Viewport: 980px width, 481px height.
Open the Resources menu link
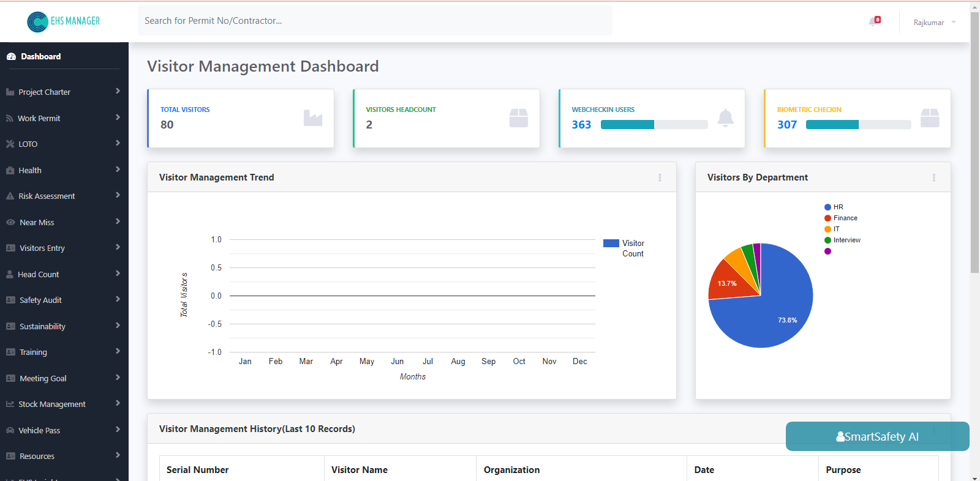tap(37, 457)
